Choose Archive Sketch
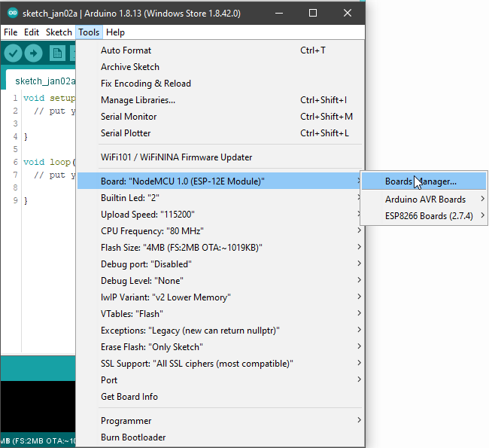Viewport: 489px width, 448px height. (x=220, y=67)
